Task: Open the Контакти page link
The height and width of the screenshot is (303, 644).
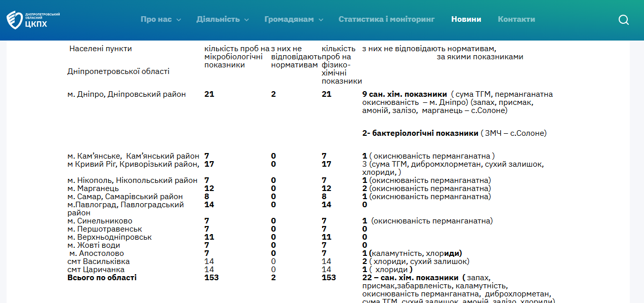Action: coord(516,19)
